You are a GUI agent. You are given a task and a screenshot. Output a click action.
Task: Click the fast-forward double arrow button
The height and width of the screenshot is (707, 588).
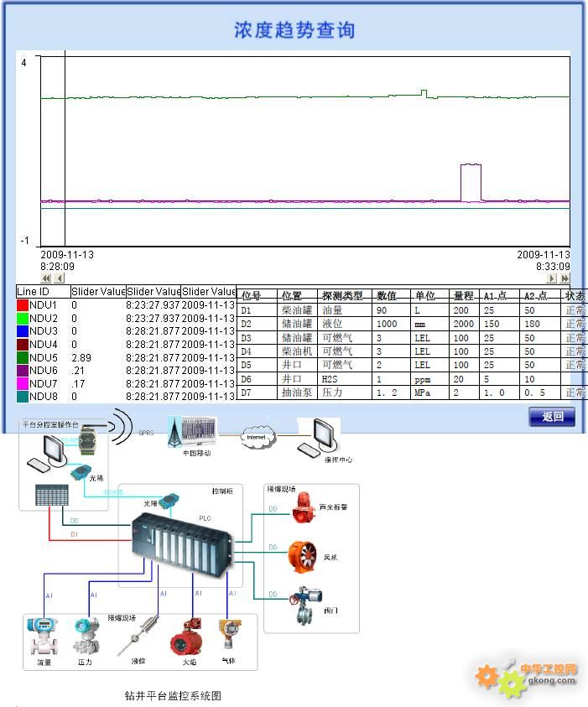[565, 278]
